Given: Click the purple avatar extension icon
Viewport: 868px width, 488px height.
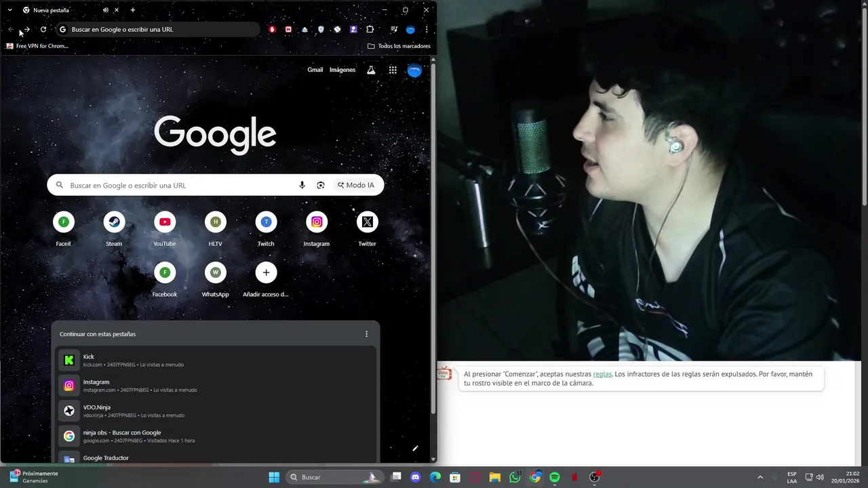Looking at the screenshot, I should (353, 29).
